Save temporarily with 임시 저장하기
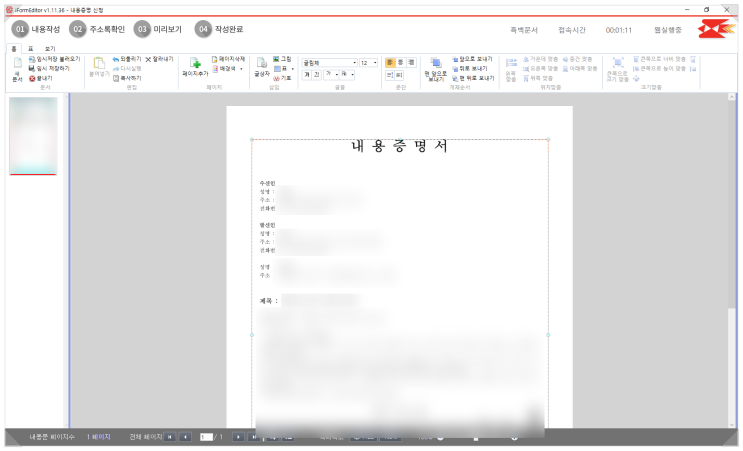Image resolution: width=743 pixels, height=451 pixels. [49, 69]
